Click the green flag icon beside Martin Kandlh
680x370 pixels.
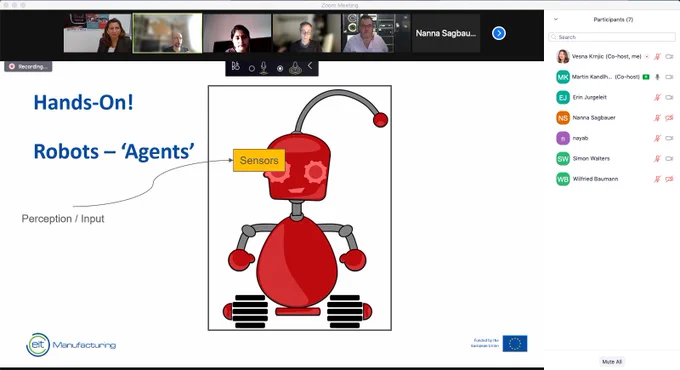[646, 77]
